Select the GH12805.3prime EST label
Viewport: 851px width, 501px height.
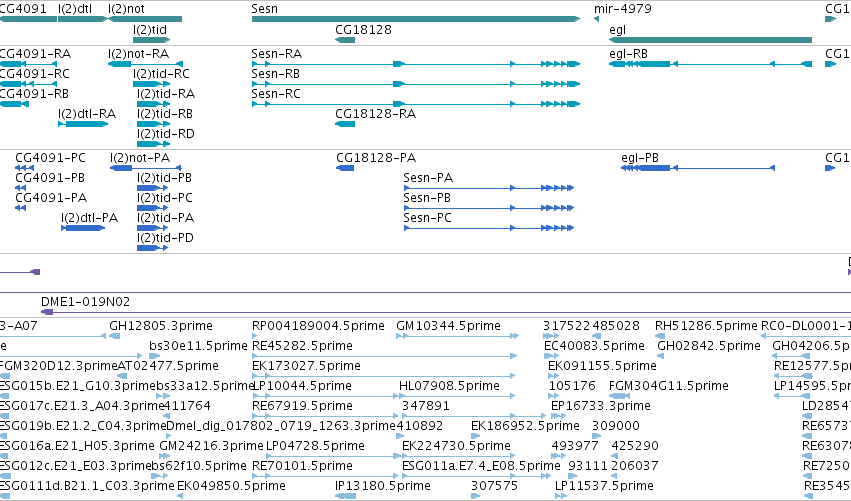161,326
